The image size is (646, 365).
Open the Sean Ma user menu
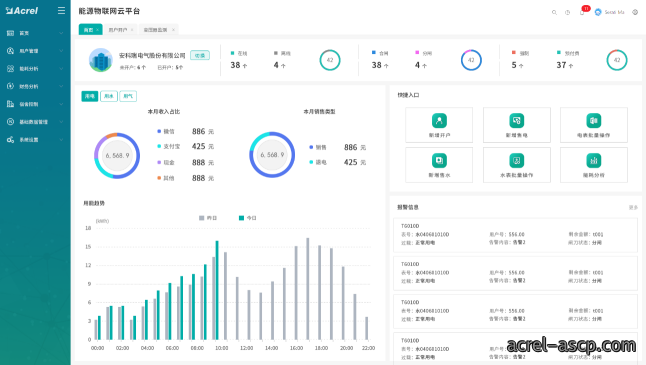[x=614, y=12]
